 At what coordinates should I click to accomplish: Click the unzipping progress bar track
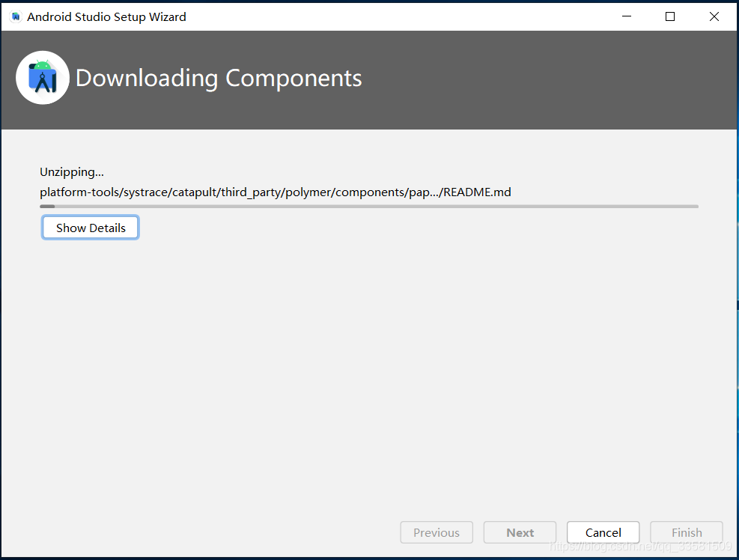(x=369, y=206)
